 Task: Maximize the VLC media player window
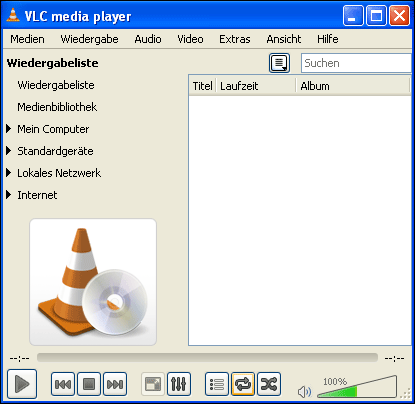(x=376, y=15)
